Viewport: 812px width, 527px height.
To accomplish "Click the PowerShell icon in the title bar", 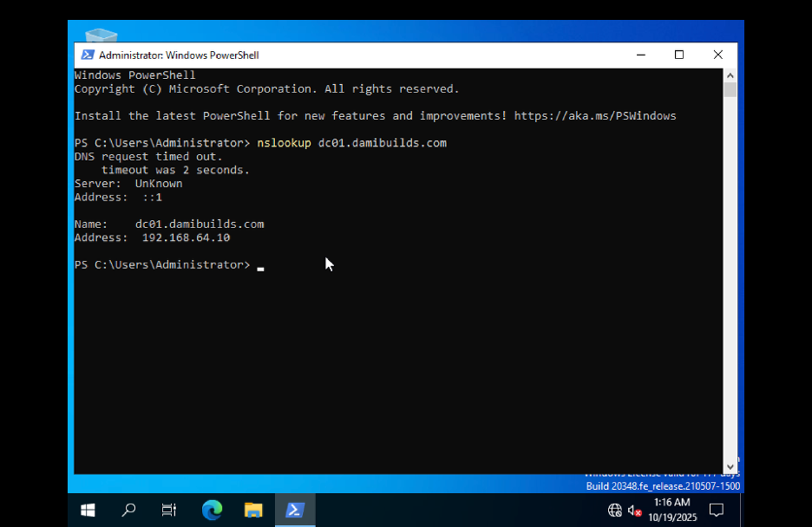I will click(87, 55).
